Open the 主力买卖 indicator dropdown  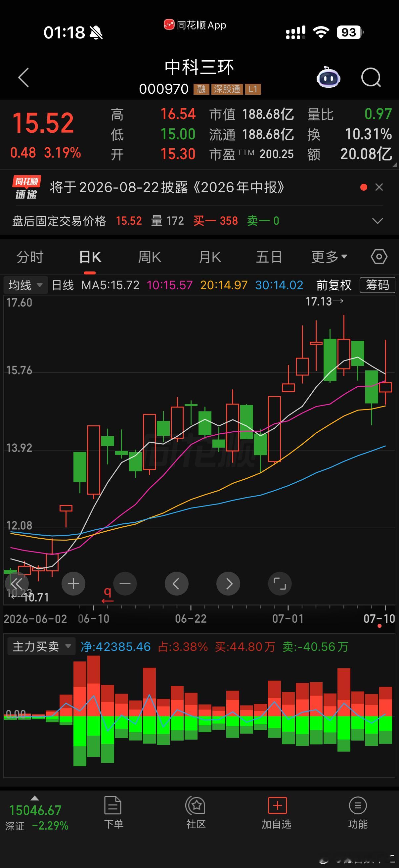click(x=41, y=646)
